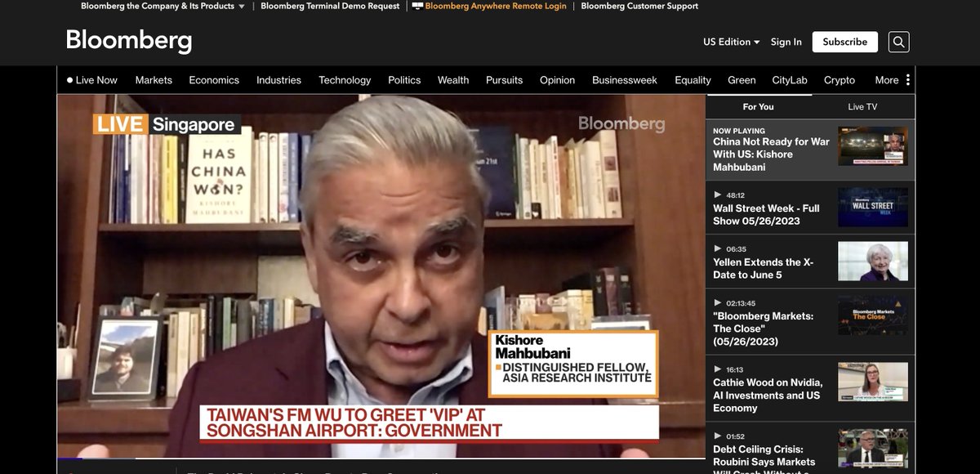Click The Close video thumbnail
Screen dimensions: 980x474
pyautogui.click(x=873, y=315)
